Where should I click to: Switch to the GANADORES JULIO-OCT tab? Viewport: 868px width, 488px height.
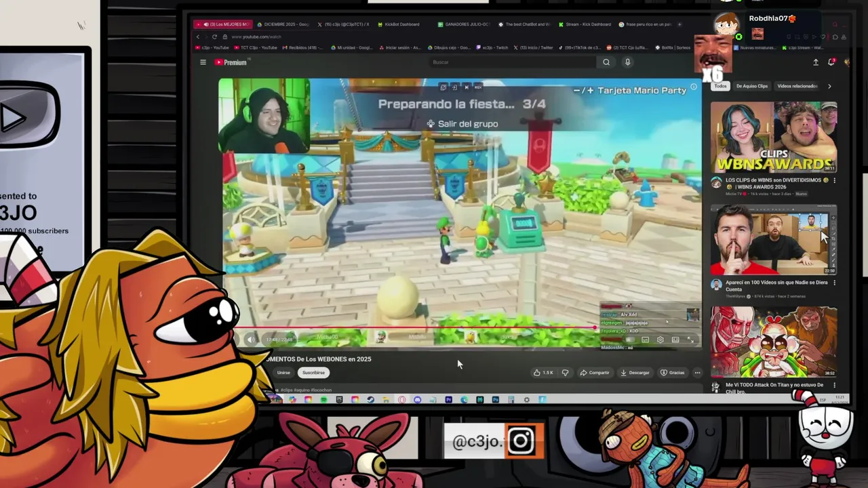pyautogui.click(x=462, y=24)
